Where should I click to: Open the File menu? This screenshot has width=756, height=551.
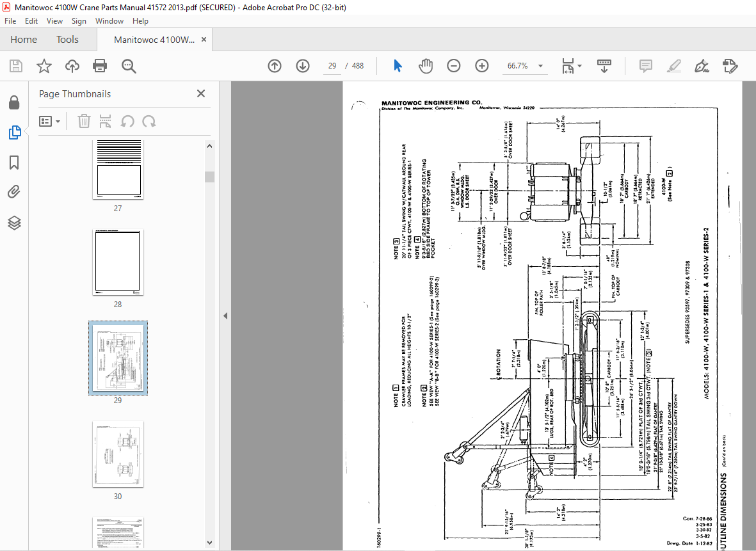click(10, 21)
